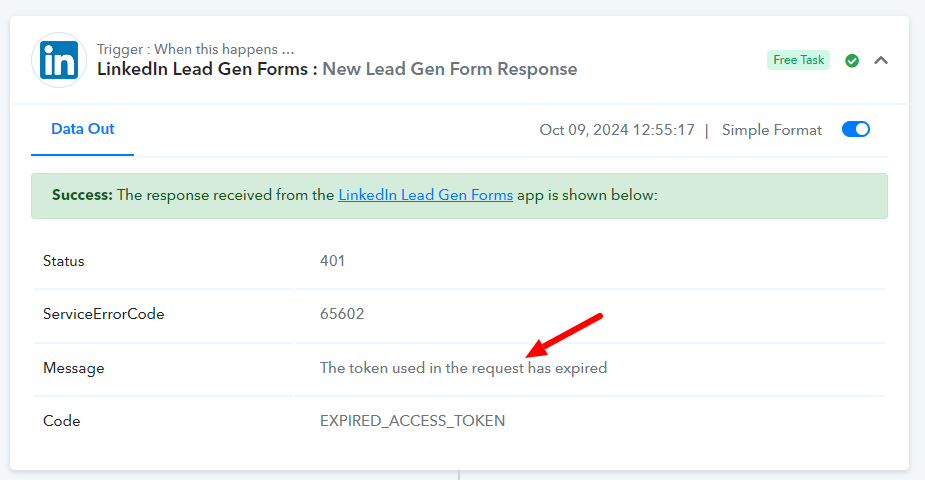Open the Data Out tab

click(x=83, y=129)
